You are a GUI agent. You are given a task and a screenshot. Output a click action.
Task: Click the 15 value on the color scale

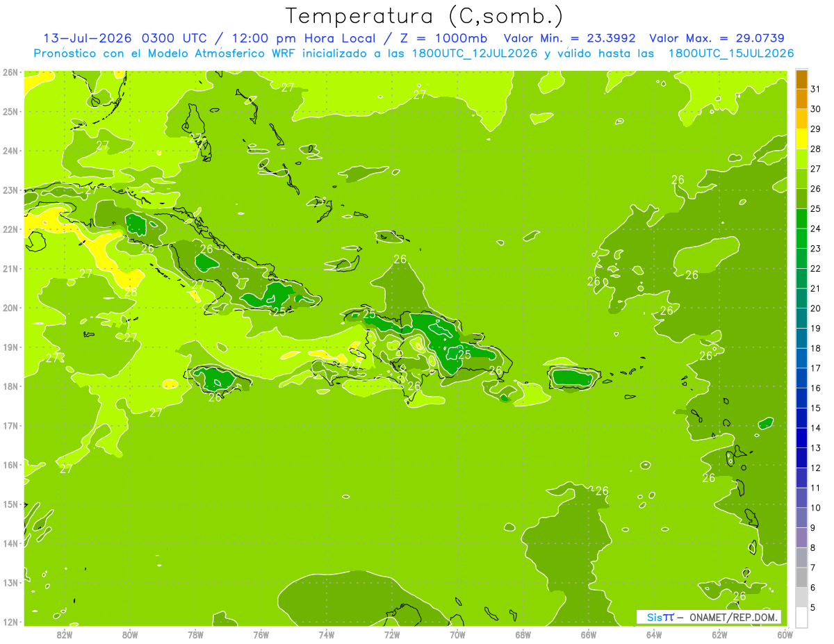pyautogui.click(x=816, y=408)
